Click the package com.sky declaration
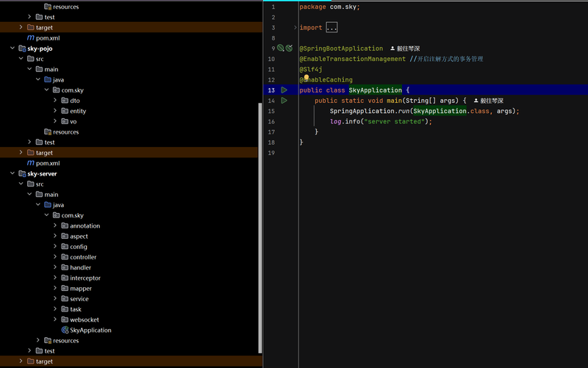Image resolution: width=588 pixels, height=368 pixels. click(329, 7)
